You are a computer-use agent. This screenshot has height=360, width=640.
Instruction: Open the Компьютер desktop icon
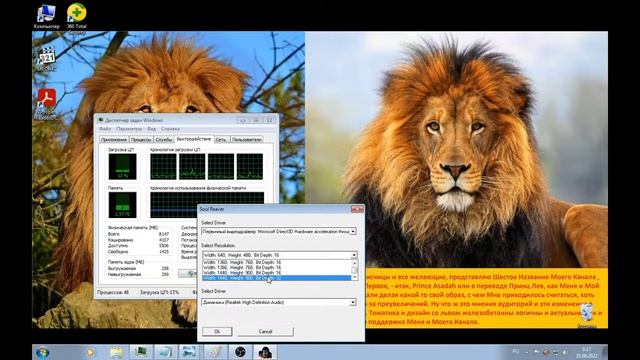pos(46,16)
